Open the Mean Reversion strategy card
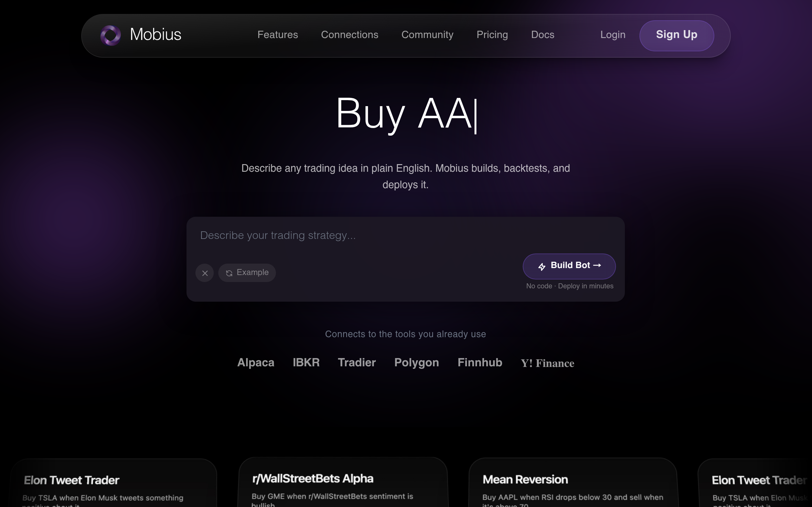Viewport: 812px width, 507px height. [x=573, y=483]
